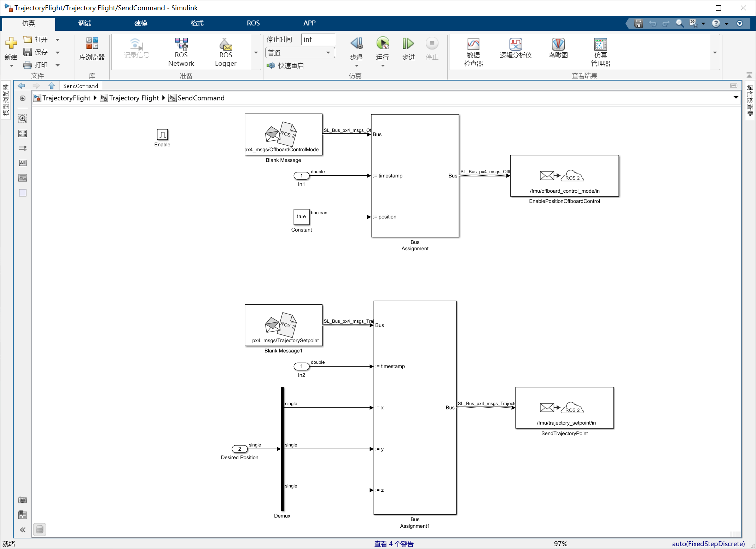This screenshot has height=549, width=756.
Task: Expand the Open (打开) dropdown arrow
Action: point(58,40)
